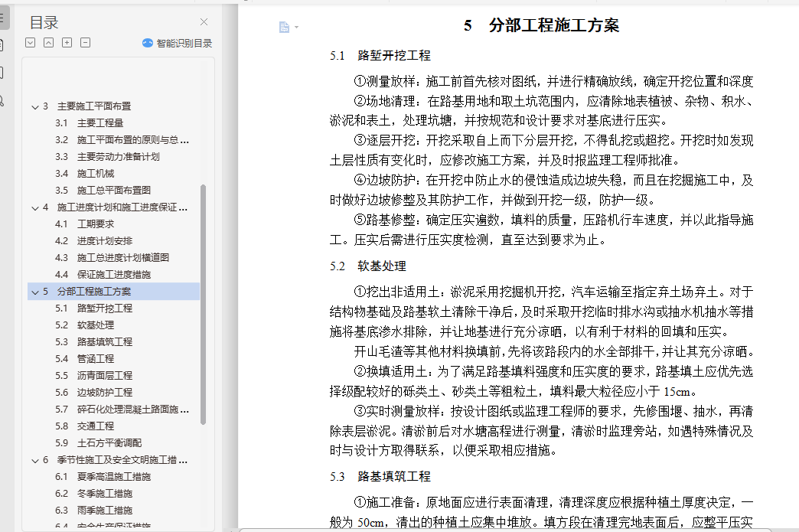
Task: Click the line starting ③逐层开挖
Action: pos(553,141)
